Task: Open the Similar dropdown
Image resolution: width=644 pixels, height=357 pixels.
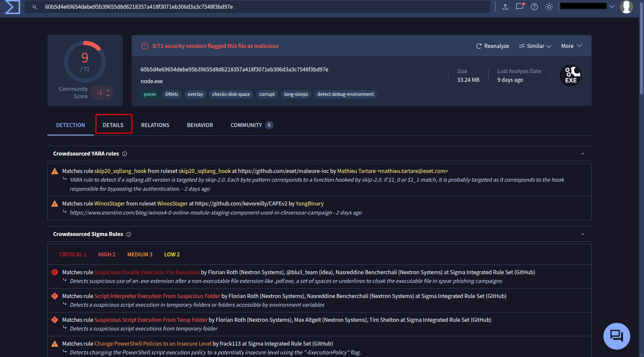Action: point(534,46)
